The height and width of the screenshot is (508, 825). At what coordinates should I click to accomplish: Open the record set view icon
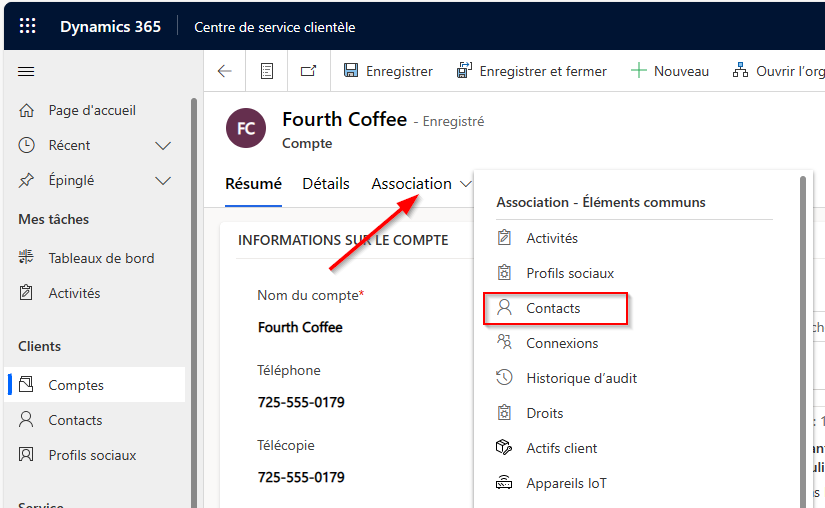[x=267, y=71]
